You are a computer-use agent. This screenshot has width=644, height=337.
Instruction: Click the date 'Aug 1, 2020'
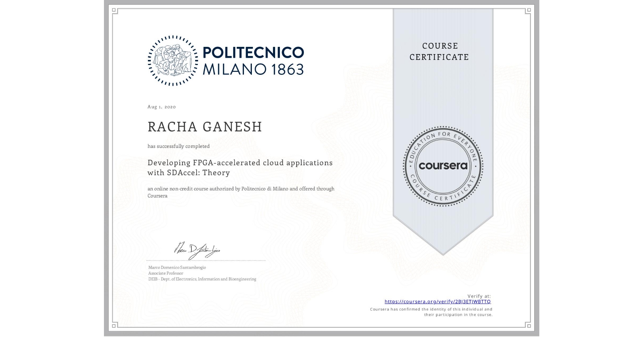pyautogui.click(x=161, y=107)
